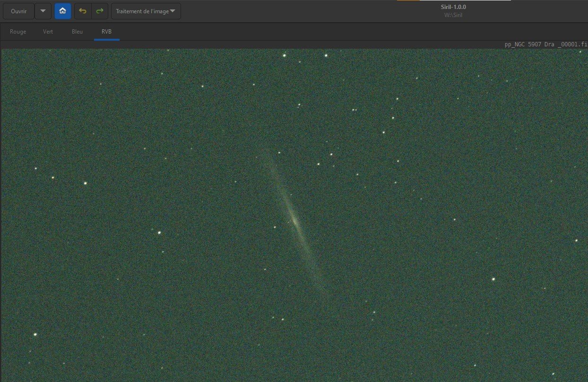Open the Traitement de l'image dropdown menu
The width and height of the screenshot is (588, 382).
point(146,11)
